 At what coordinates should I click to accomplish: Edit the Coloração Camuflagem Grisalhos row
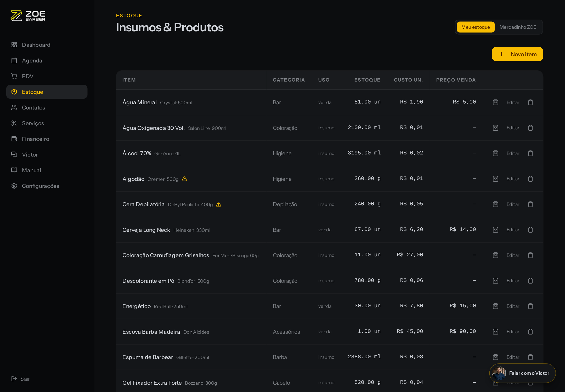point(513,255)
